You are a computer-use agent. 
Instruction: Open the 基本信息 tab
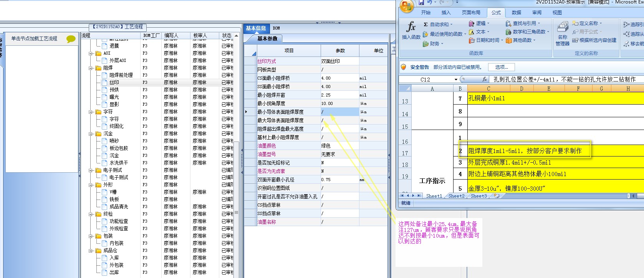click(x=256, y=28)
